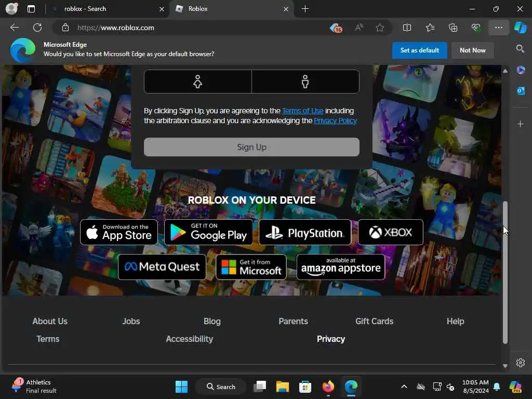Click the page scroll down arrow

pyautogui.click(x=505, y=366)
